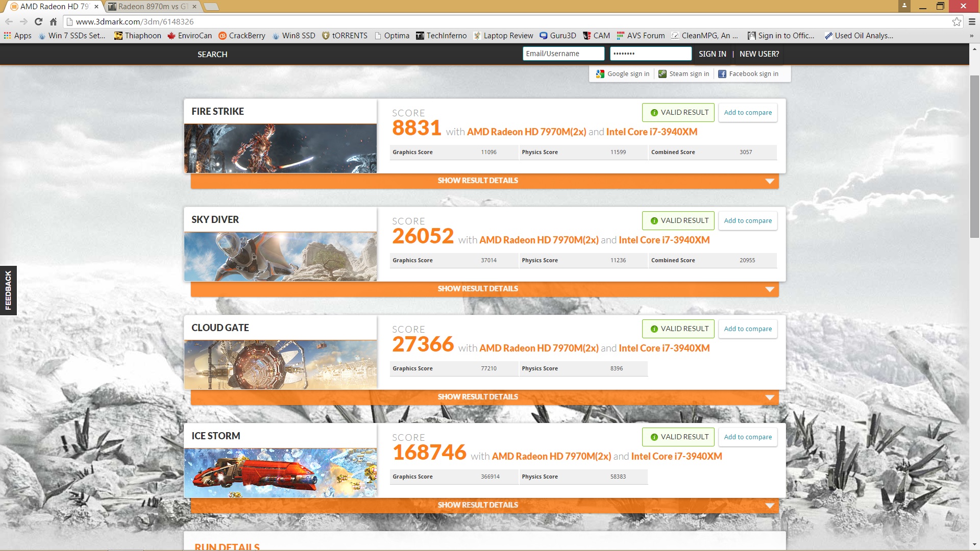
Task: Click the page vertical scrollbar thumb
Action: pos(974,156)
